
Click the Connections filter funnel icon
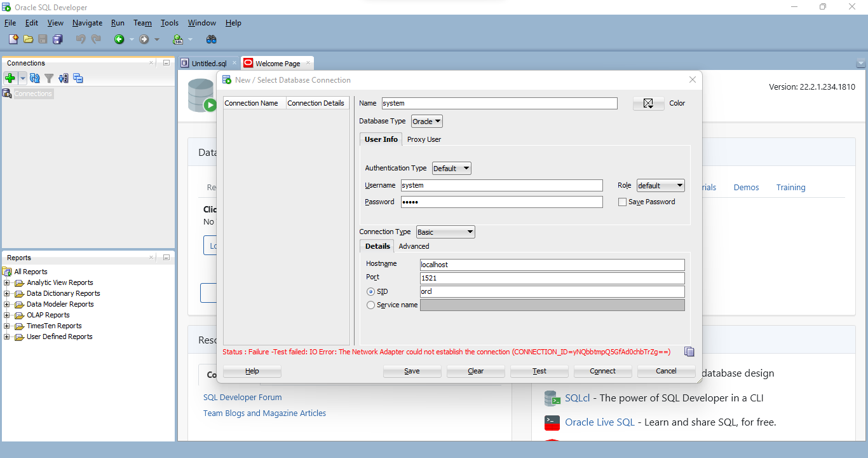click(49, 78)
